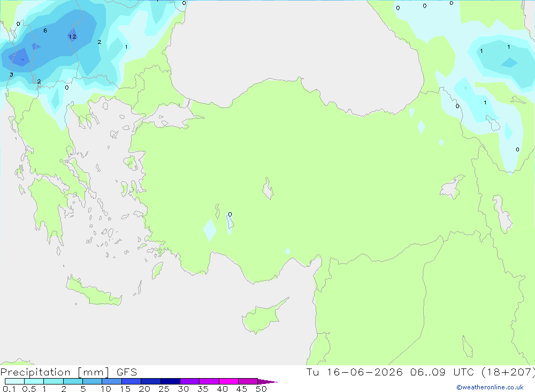Click the '50' legend scale label
The height and width of the screenshot is (392, 535).
pos(261,389)
